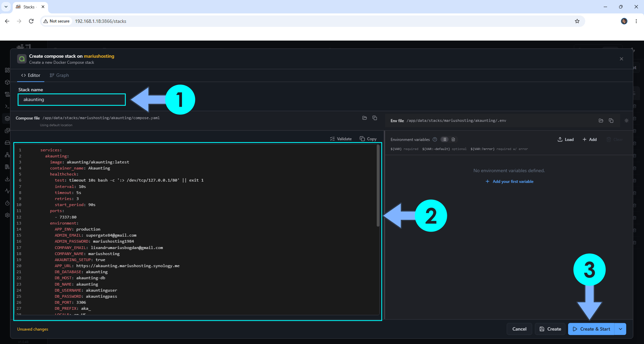Expand the Create & Start options arrow
The height and width of the screenshot is (344, 644).
pyautogui.click(x=620, y=329)
